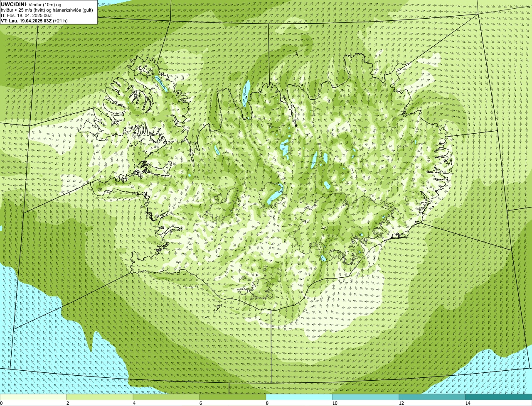Screen dimensions: 532x406
Task: Select the 12–14 m/s teal color bar segment
Action: (x=432, y=397)
